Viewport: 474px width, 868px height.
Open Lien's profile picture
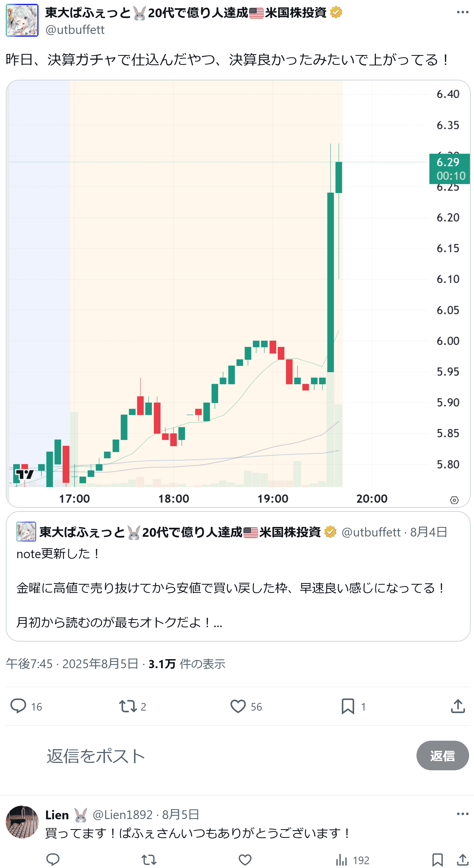[22, 822]
